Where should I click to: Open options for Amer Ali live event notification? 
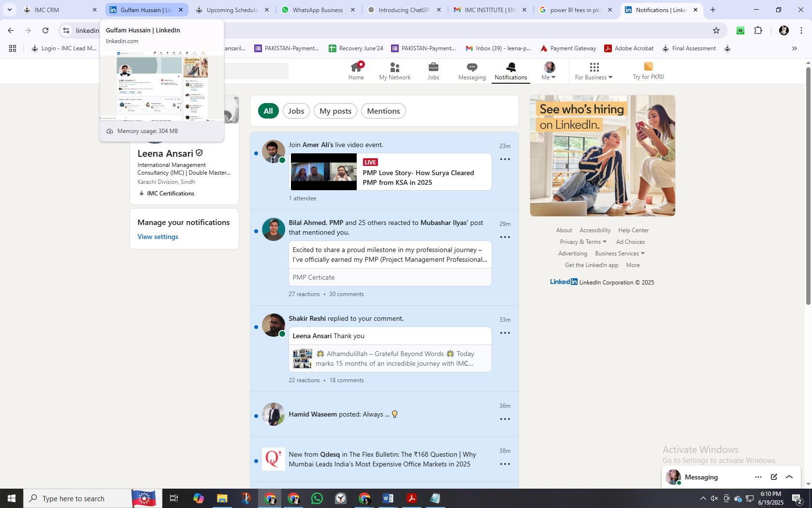tap(505, 159)
